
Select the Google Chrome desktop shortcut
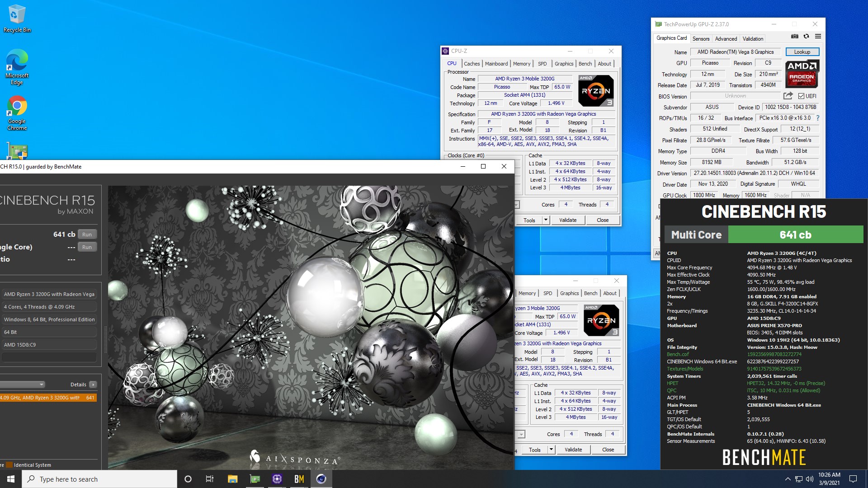pos(17,113)
